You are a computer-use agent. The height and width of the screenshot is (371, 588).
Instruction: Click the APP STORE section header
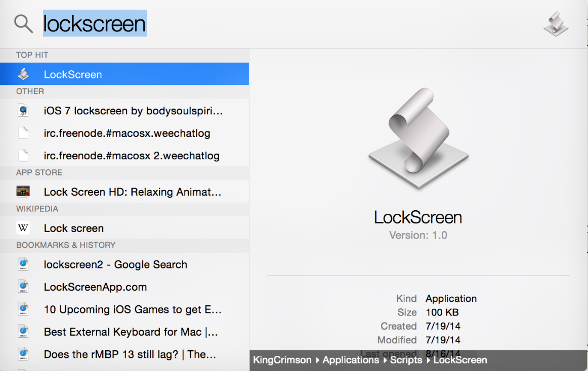(x=39, y=173)
